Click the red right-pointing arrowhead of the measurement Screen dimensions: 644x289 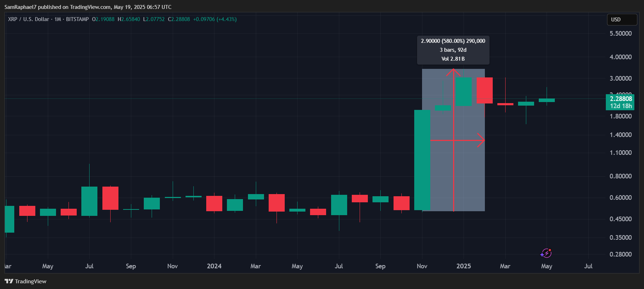pyautogui.click(x=481, y=140)
